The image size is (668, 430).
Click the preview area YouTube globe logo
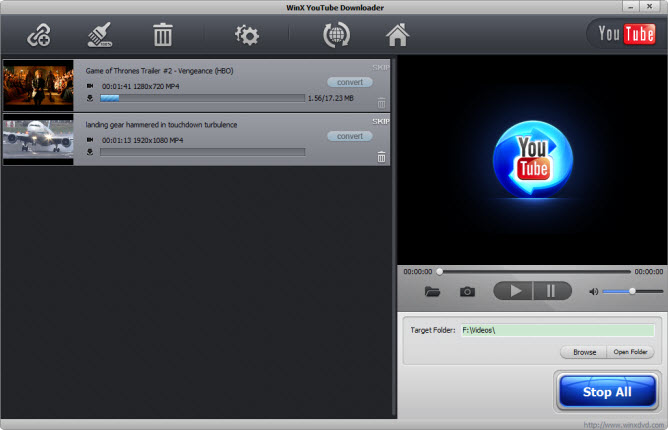tap(533, 159)
